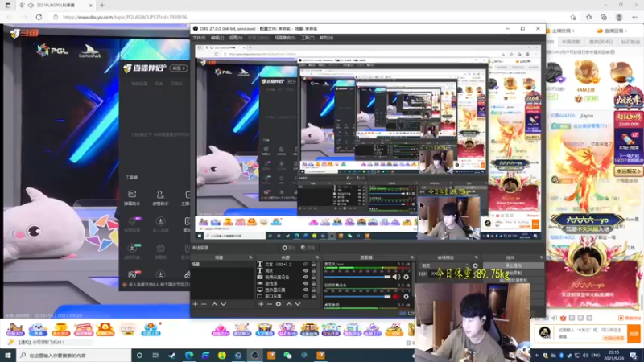Toggle lock on 视频采集设备 source

314,277
